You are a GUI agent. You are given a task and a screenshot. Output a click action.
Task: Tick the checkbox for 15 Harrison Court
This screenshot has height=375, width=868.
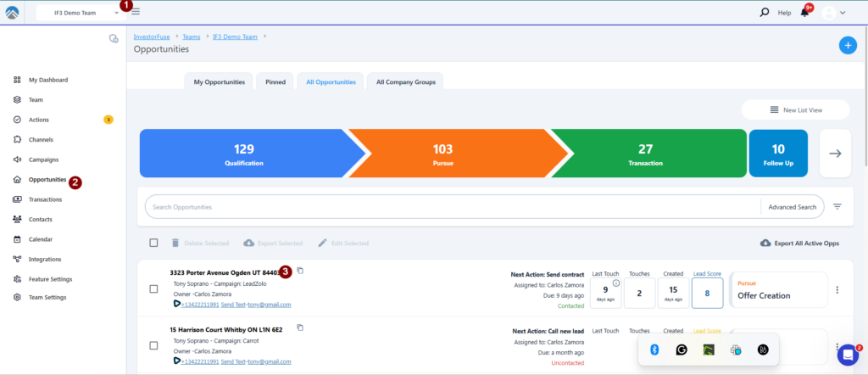point(154,345)
